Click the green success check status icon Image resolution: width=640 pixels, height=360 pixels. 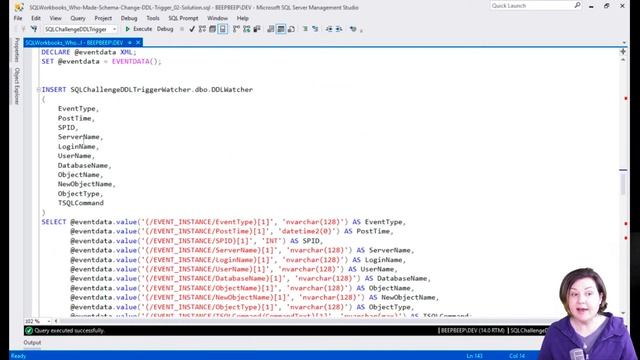[x=29, y=331]
